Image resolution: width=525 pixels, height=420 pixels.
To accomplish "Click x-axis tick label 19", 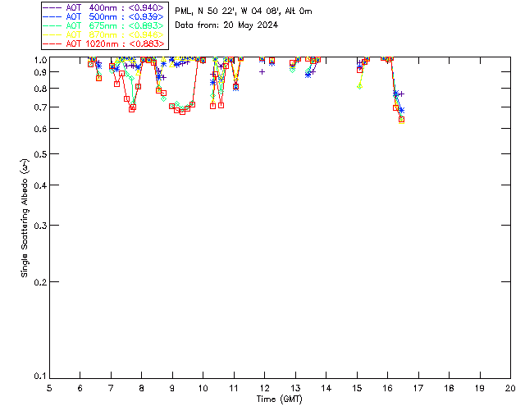I will 480,388.
